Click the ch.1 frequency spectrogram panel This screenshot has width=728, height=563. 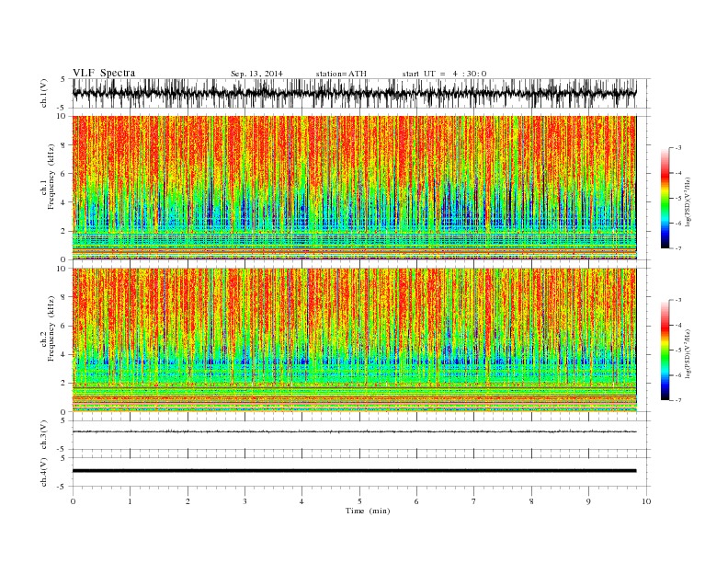point(354,188)
